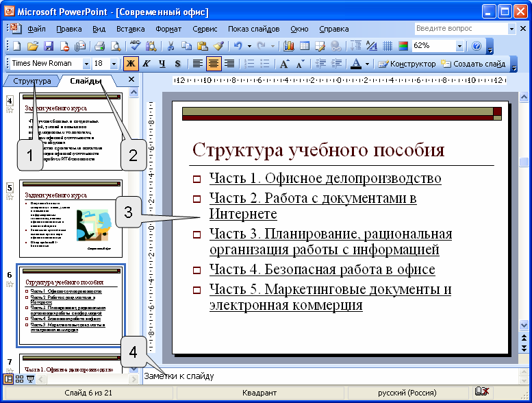Viewport: 532px width, 403px height.
Task: Cut selection with scissors icon
Action: tap(170, 46)
